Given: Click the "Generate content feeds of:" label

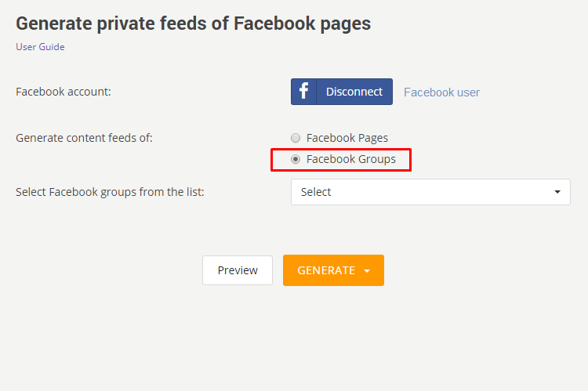Looking at the screenshot, I should pyautogui.click(x=84, y=138).
